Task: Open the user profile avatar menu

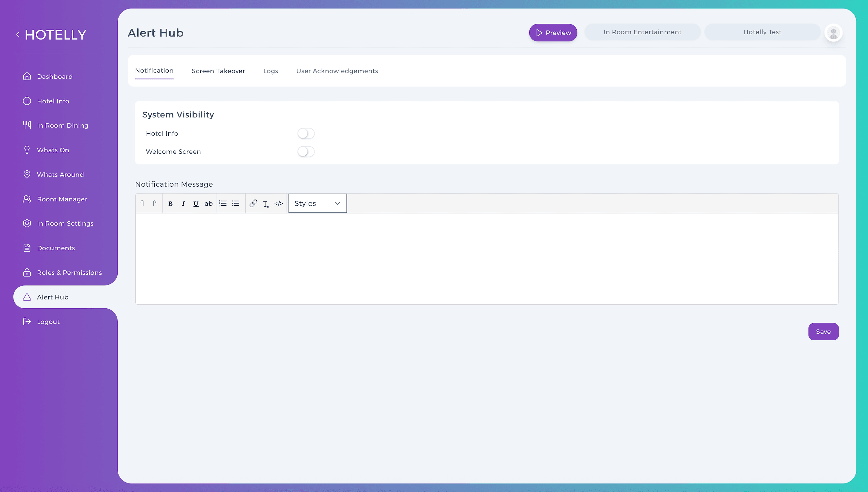Action: pos(833,33)
